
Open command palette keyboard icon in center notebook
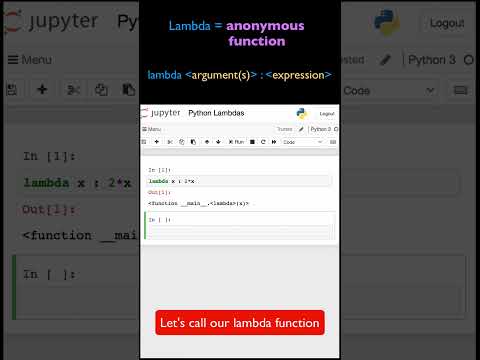333,142
